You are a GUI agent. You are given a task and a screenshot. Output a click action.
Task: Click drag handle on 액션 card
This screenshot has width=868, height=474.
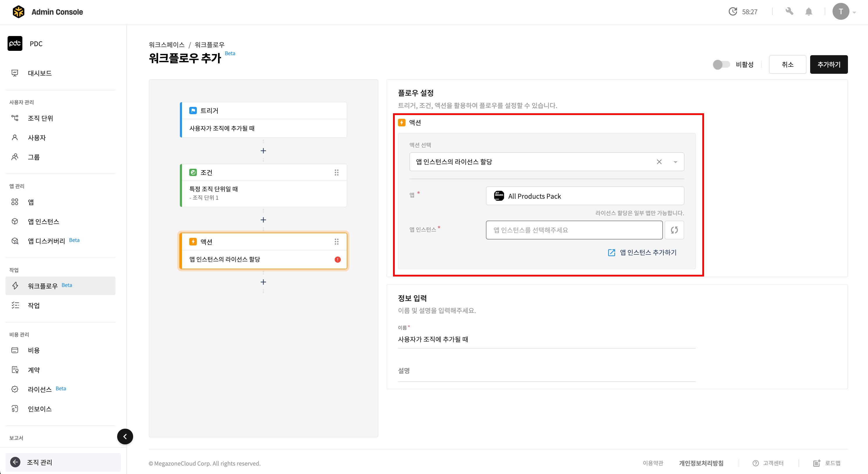click(336, 241)
